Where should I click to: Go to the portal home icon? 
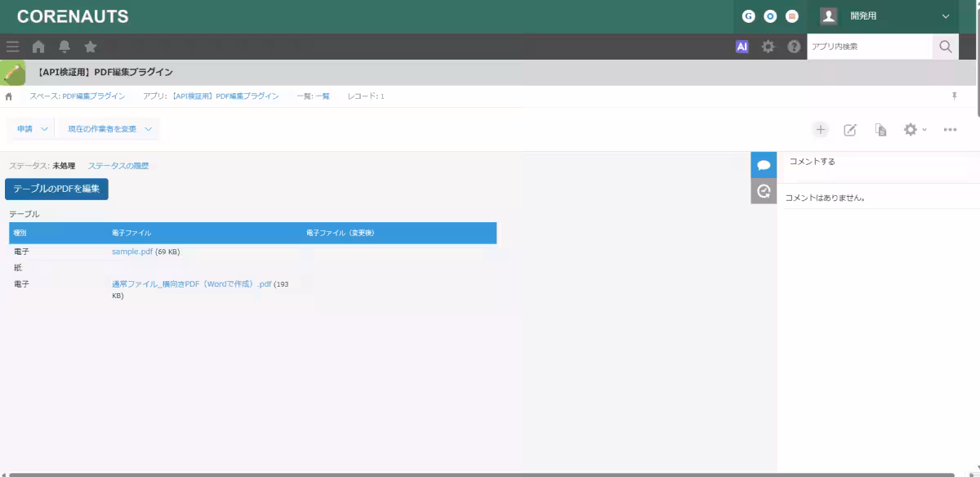pos(38,47)
